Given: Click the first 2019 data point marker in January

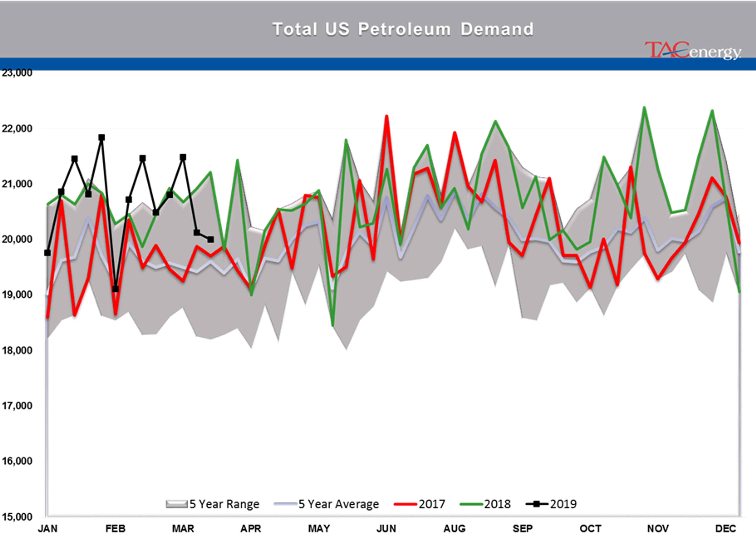Looking at the screenshot, I should (47, 253).
